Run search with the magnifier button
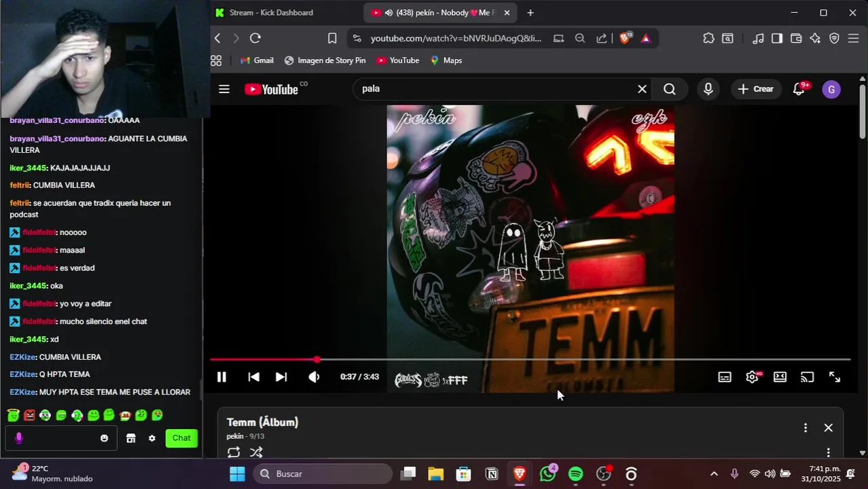The width and height of the screenshot is (868, 489). (670, 89)
